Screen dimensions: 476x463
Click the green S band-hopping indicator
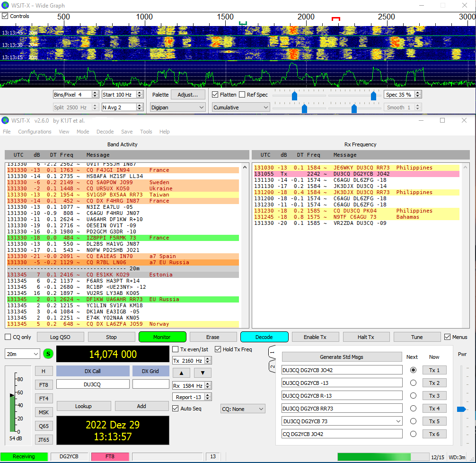(x=47, y=354)
